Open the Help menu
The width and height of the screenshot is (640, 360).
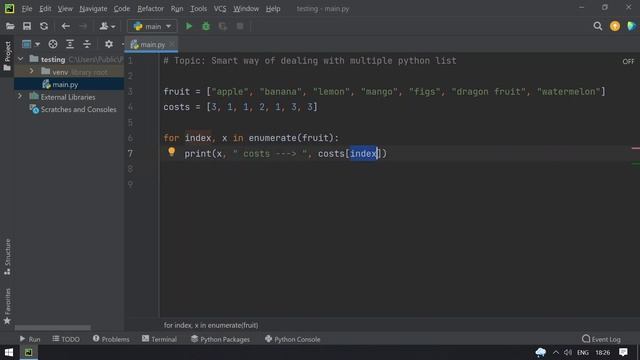[x=273, y=9]
